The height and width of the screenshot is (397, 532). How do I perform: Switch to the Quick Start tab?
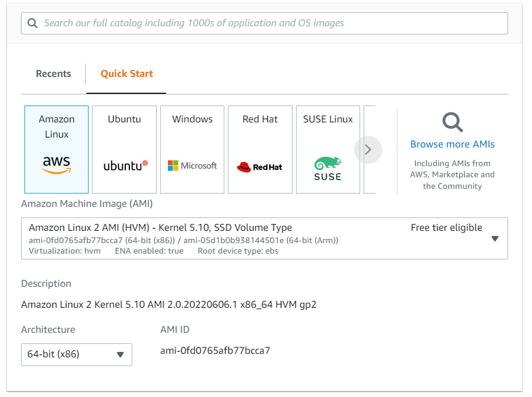pyautogui.click(x=126, y=73)
